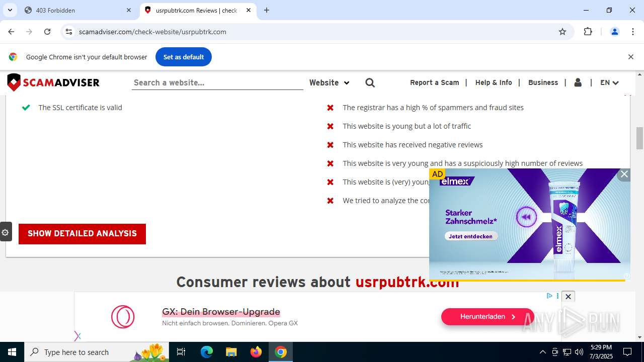Click 'The SSL certificate is valid' text
This screenshot has width=644, height=362.
tap(80, 108)
